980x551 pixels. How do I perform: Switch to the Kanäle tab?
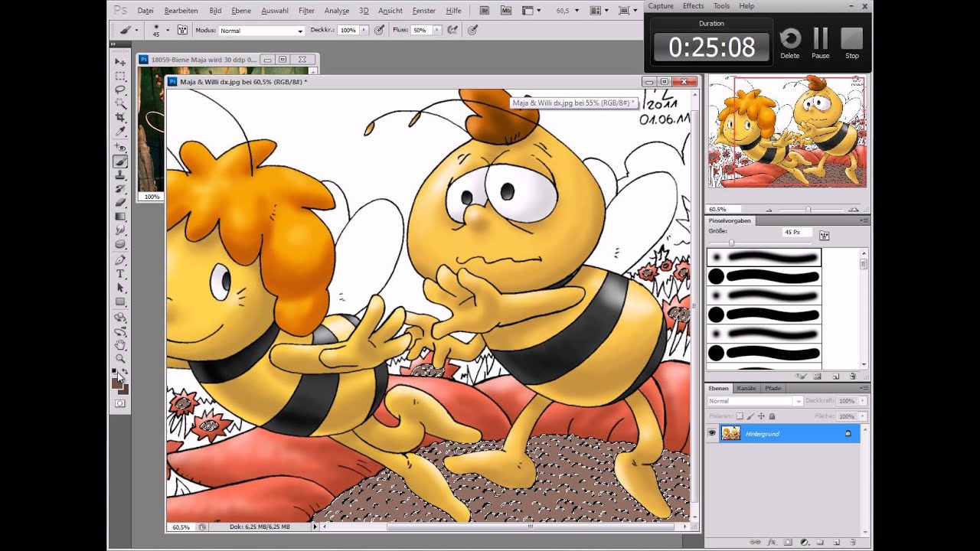point(746,388)
